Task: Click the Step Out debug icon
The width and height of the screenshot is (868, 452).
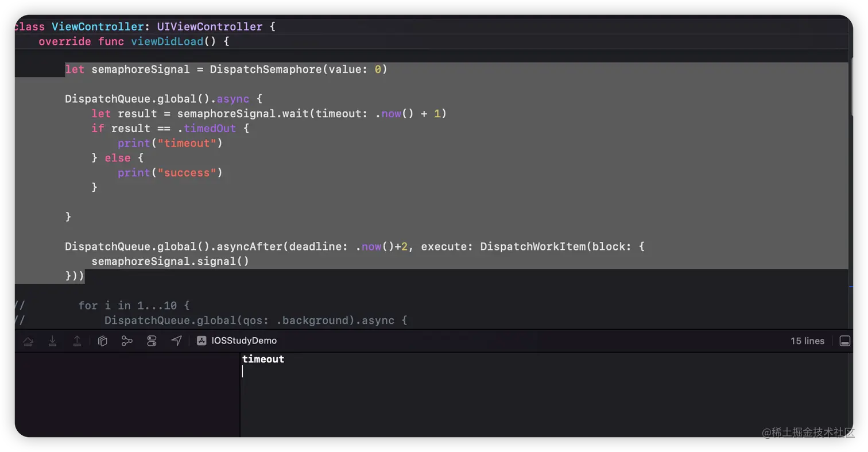Action: tap(76, 341)
